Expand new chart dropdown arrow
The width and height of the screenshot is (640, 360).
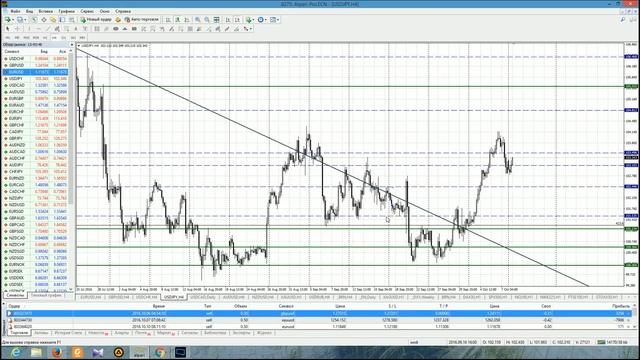pos(13,20)
